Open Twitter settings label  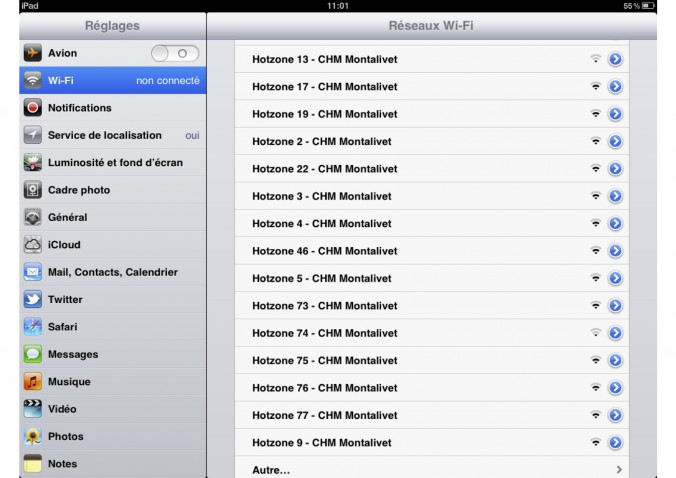[x=65, y=300]
